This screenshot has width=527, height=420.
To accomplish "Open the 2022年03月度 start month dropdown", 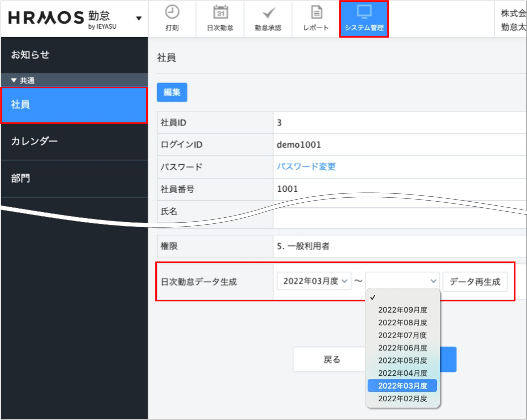I will point(314,281).
